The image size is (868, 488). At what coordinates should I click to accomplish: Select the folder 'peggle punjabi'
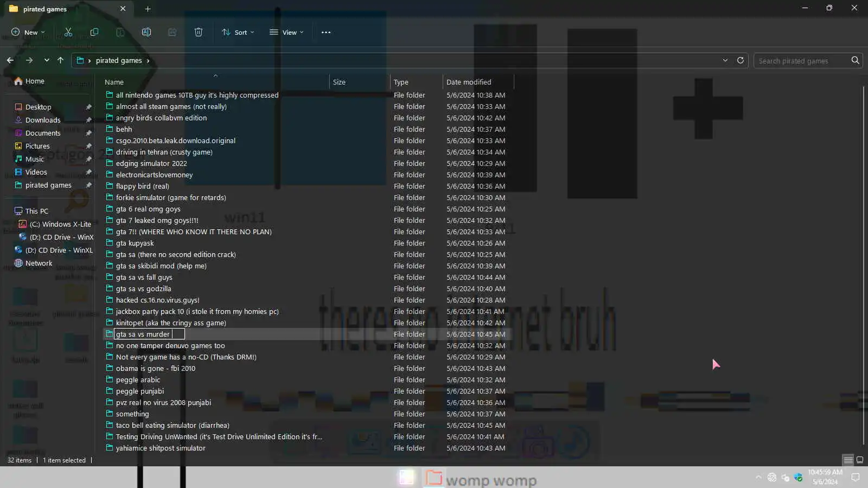[x=140, y=391]
